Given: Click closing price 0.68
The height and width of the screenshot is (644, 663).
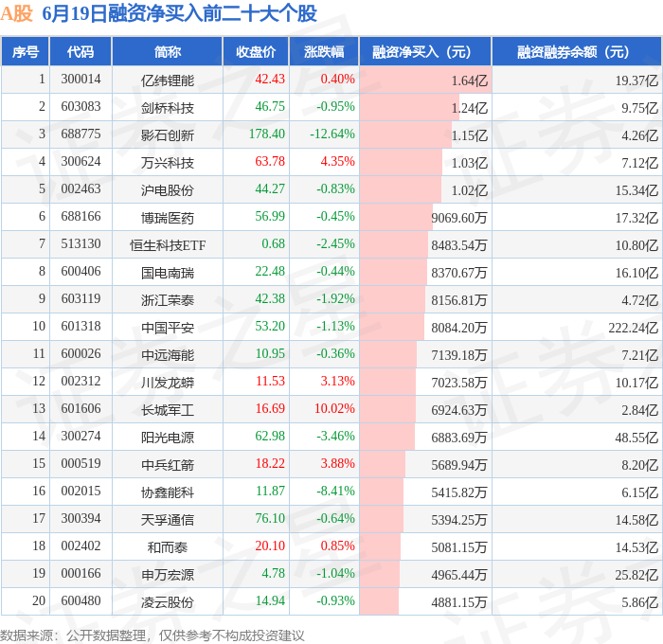Looking at the screenshot, I should tap(273, 244).
